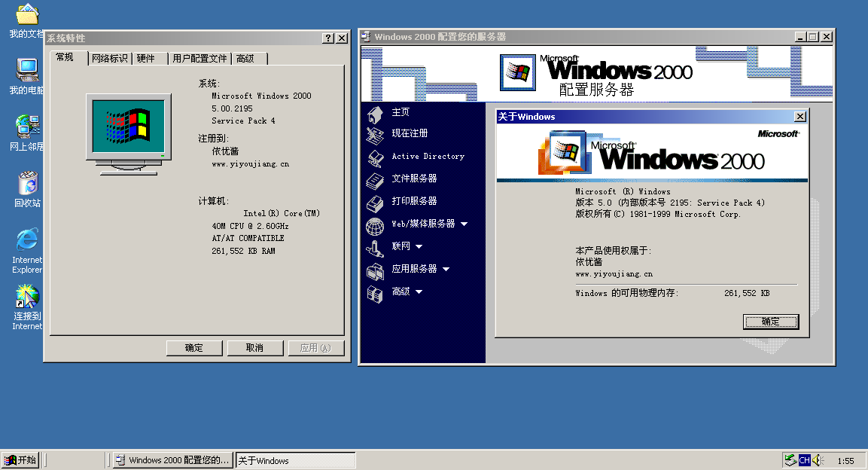Minimize the 配置您的服务器 window

click(800, 37)
